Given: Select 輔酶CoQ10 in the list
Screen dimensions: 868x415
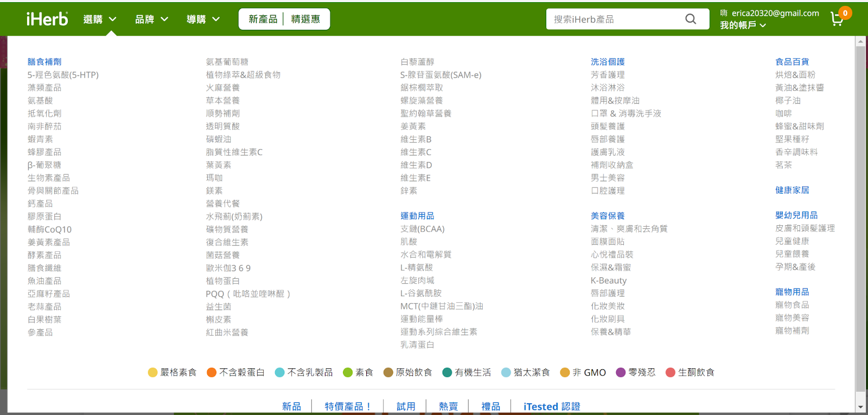Looking at the screenshot, I should (49, 229).
